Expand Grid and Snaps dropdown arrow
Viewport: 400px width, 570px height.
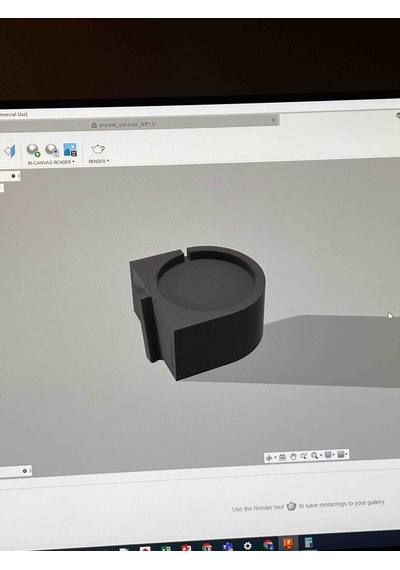(347, 454)
